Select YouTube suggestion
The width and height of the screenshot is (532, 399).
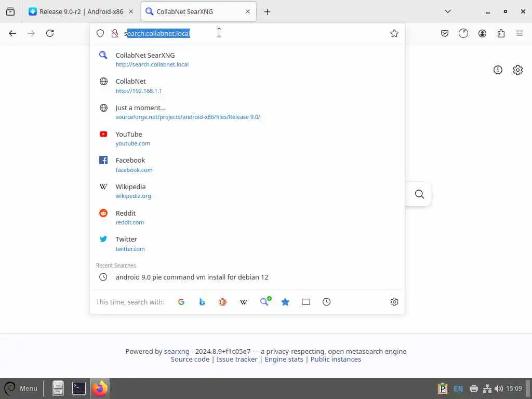247,138
